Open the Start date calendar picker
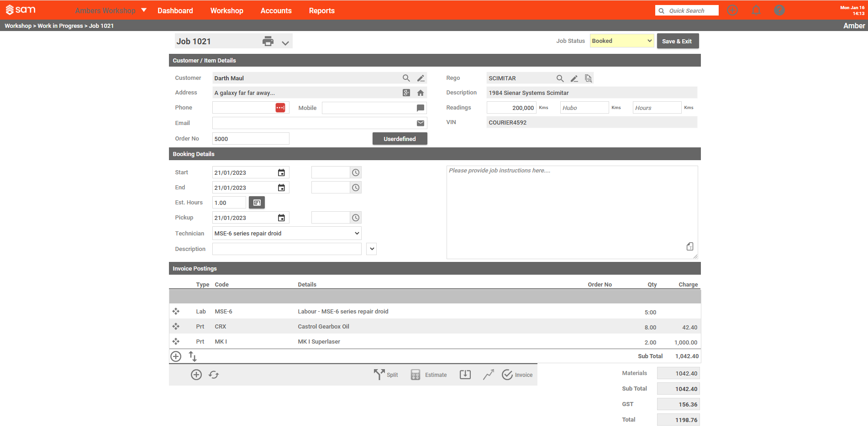Viewport: 868px width, 428px height. pyautogui.click(x=281, y=172)
